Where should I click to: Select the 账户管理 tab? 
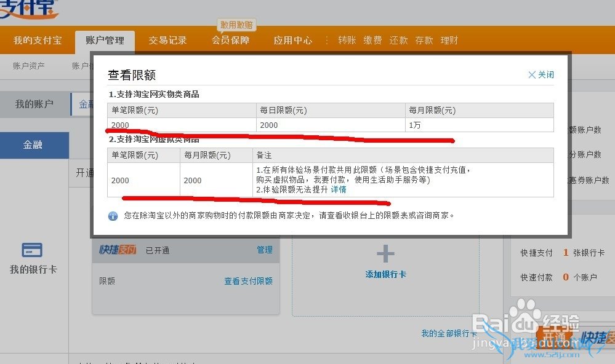105,41
